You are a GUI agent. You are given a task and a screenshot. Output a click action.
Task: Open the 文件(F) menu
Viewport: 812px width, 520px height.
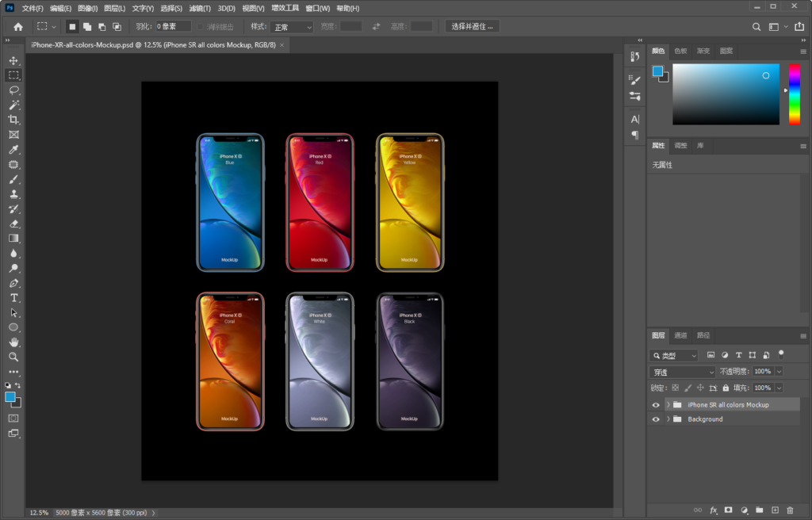point(33,8)
